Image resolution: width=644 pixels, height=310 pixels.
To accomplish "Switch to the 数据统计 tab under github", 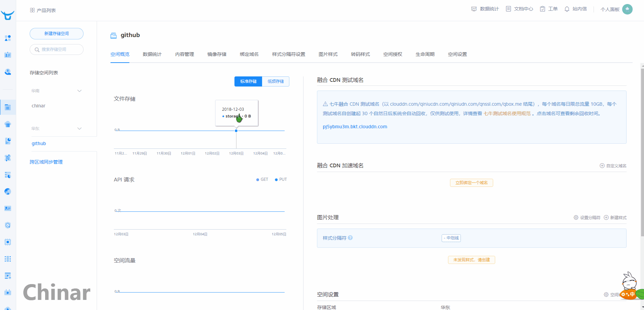I will [x=152, y=54].
